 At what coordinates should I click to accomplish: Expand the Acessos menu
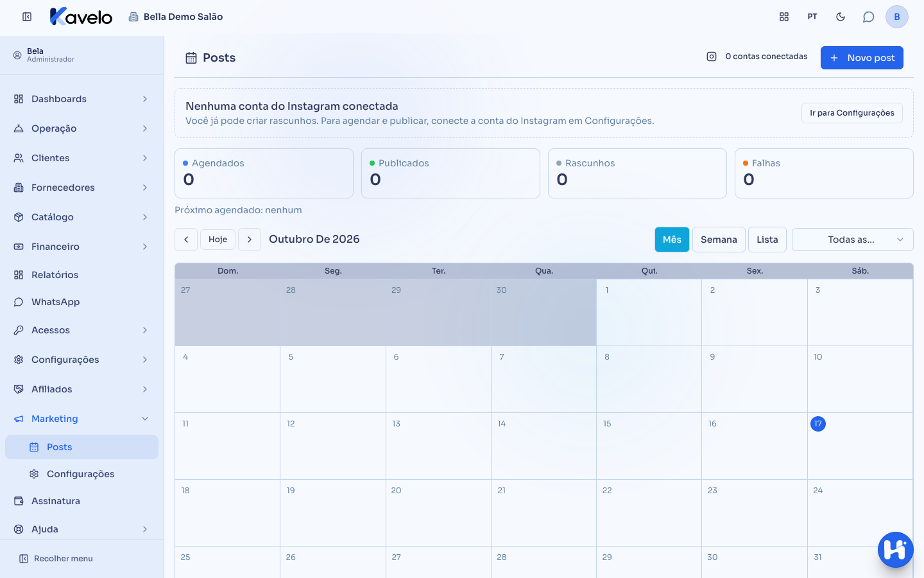tap(81, 330)
